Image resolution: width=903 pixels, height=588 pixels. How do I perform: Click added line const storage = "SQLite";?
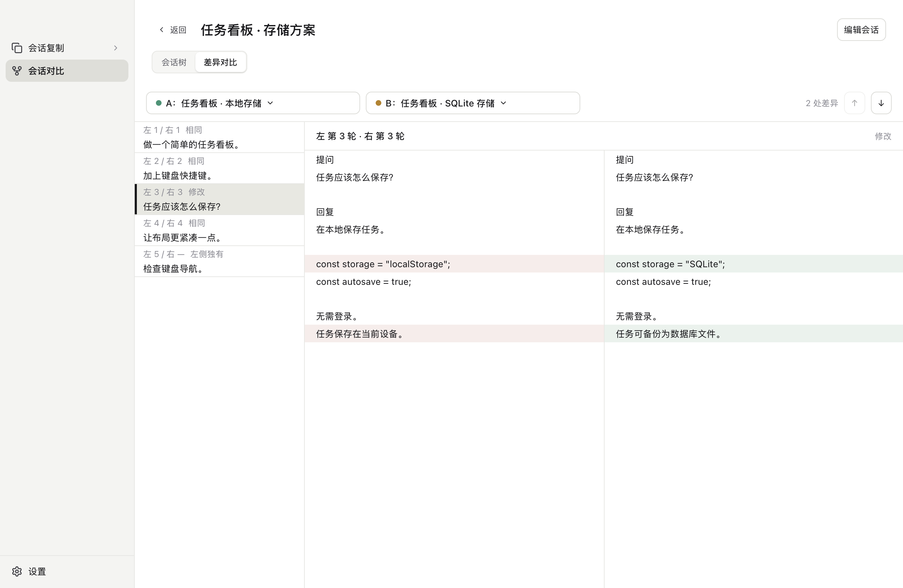pyautogui.click(x=753, y=264)
